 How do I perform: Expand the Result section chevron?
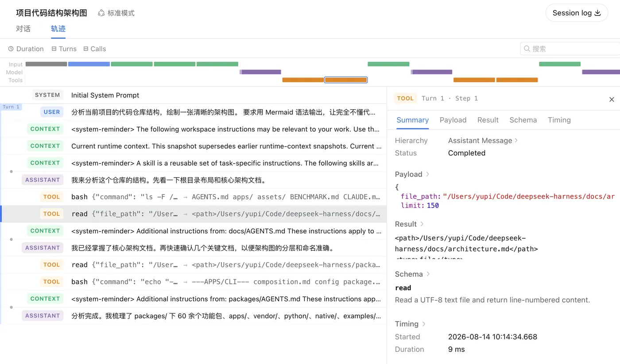[x=422, y=224]
